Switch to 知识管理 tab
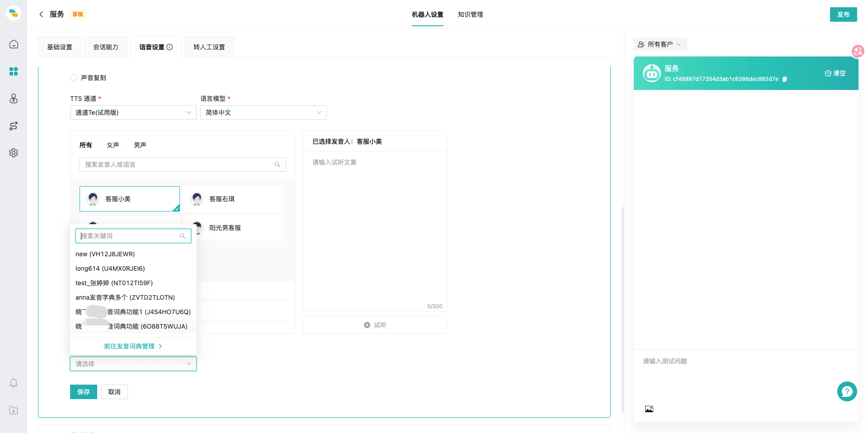The width and height of the screenshot is (868, 433). point(471,14)
